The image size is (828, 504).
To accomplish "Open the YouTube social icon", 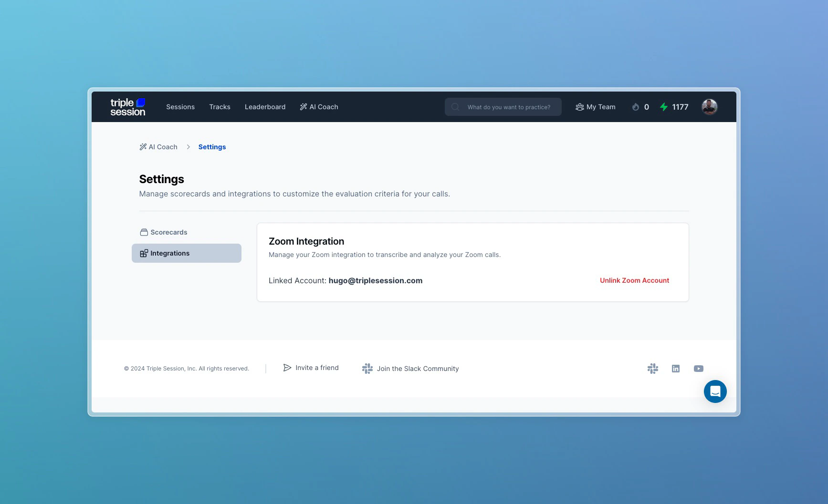I will pos(699,369).
